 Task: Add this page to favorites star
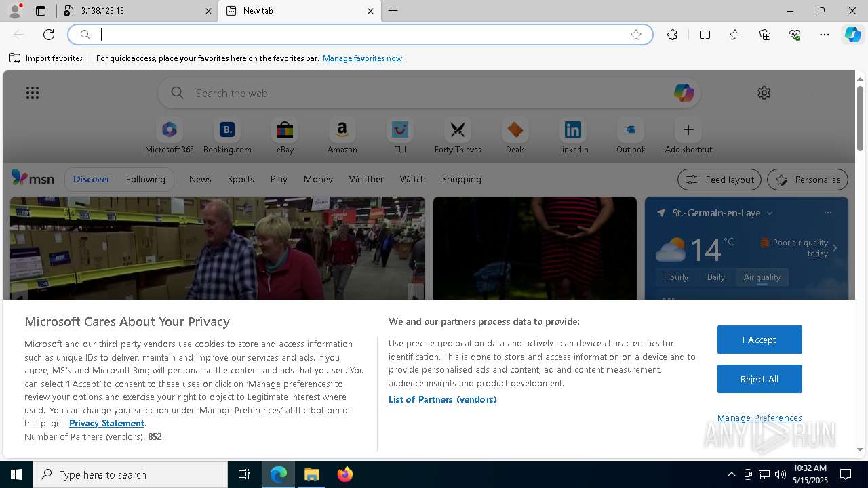pyautogui.click(x=636, y=35)
